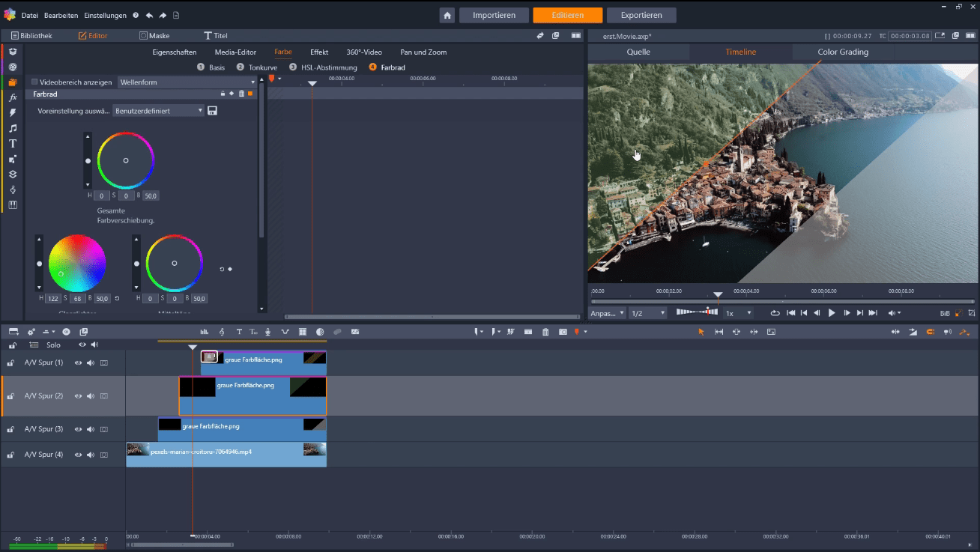Open the fx effects sidebar icon
Screen dimensions: 980x552
tap(13, 97)
